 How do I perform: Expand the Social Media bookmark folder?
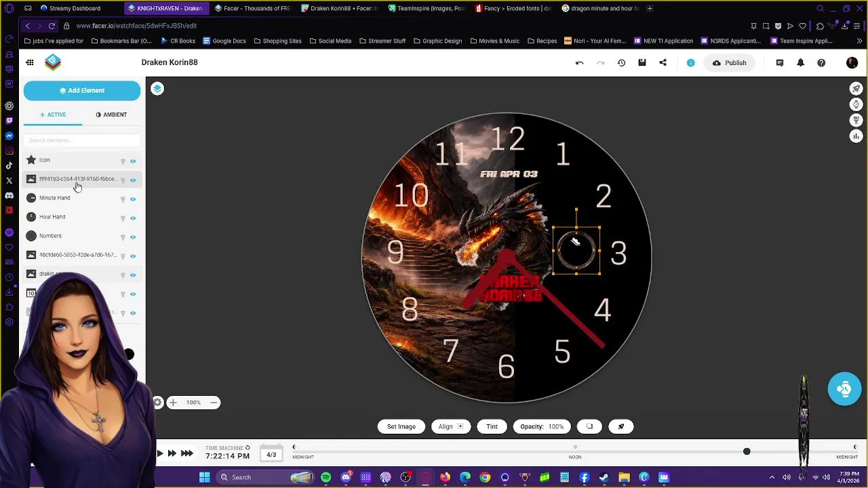330,41
